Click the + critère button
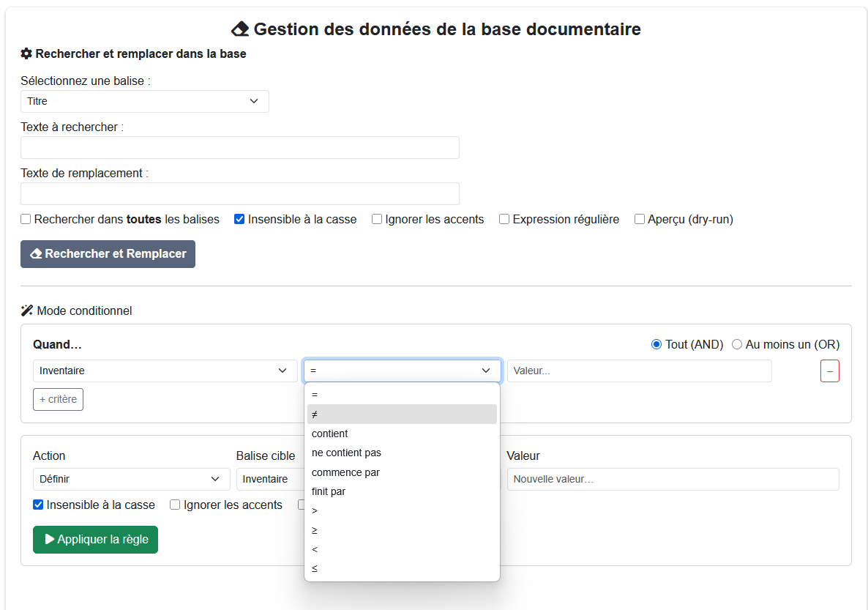This screenshot has width=868, height=610. point(58,399)
